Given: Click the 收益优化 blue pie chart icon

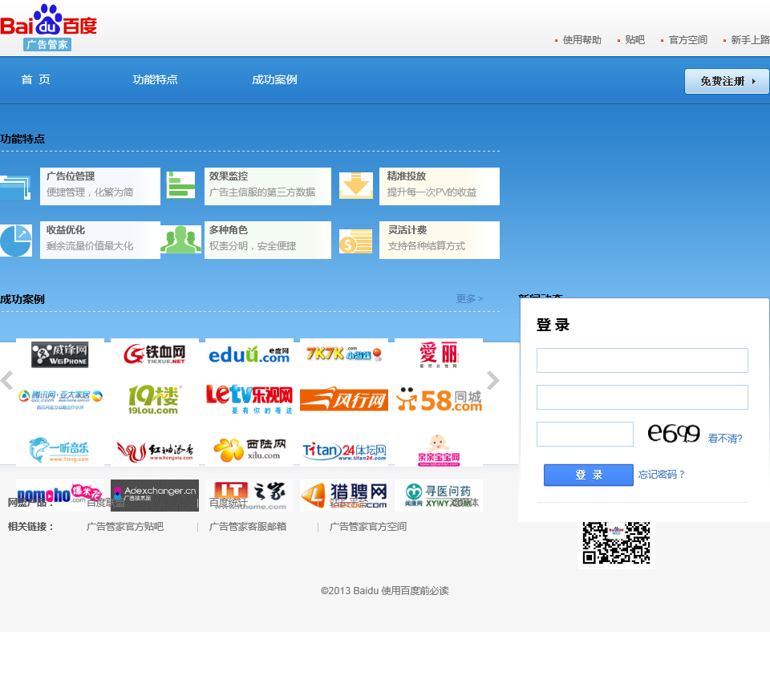Looking at the screenshot, I should pyautogui.click(x=16, y=240).
